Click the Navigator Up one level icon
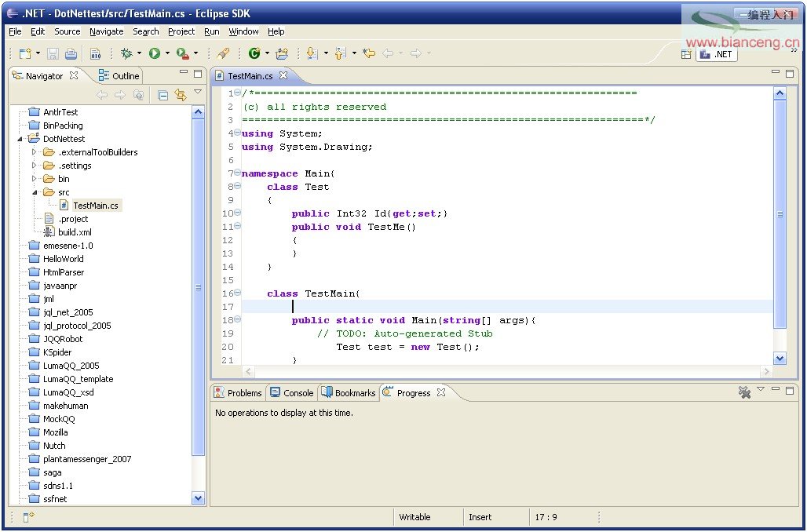The height and width of the screenshot is (532, 807). [x=138, y=95]
